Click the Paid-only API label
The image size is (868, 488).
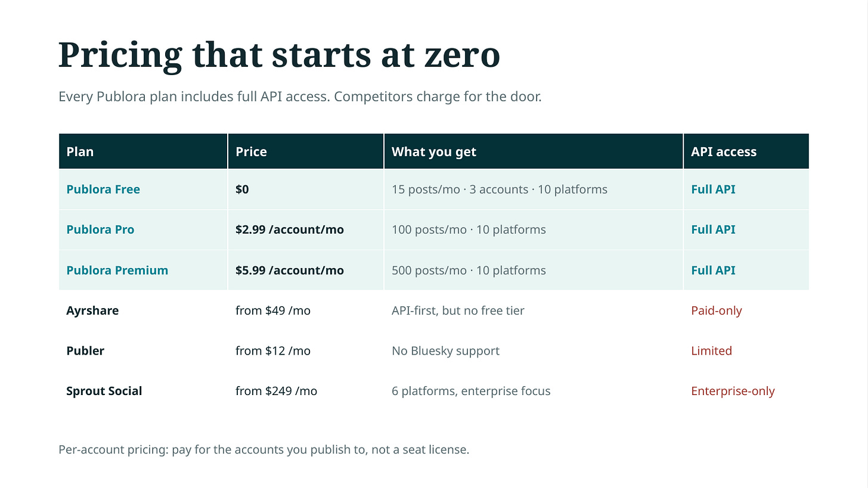pyautogui.click(x=717, y=310)
